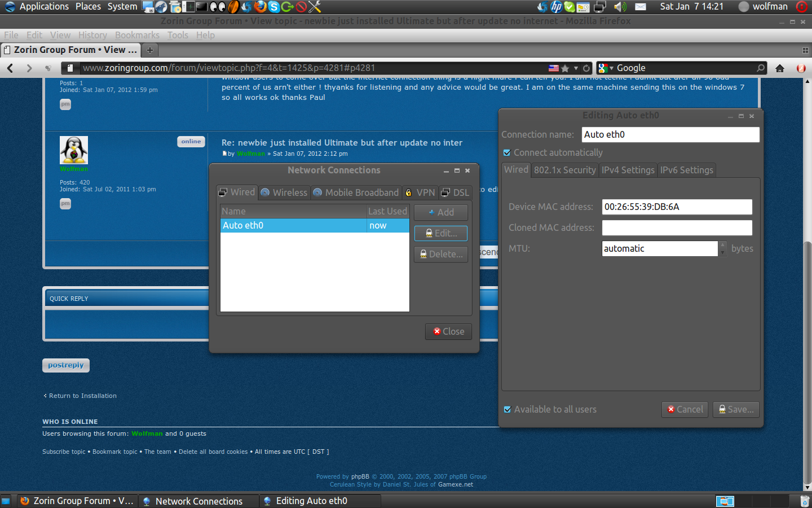
Task: Click the Firefox home button
Action: point(780,68)
